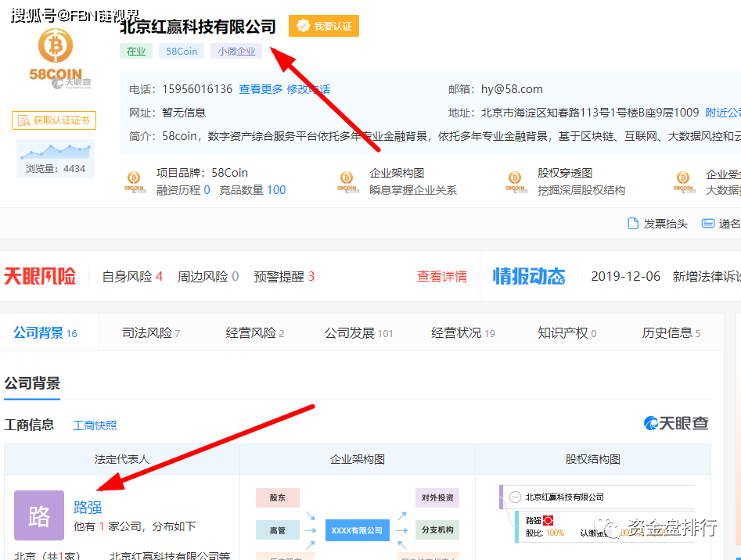Click the 股权结构图 column header

click(593, 459)
